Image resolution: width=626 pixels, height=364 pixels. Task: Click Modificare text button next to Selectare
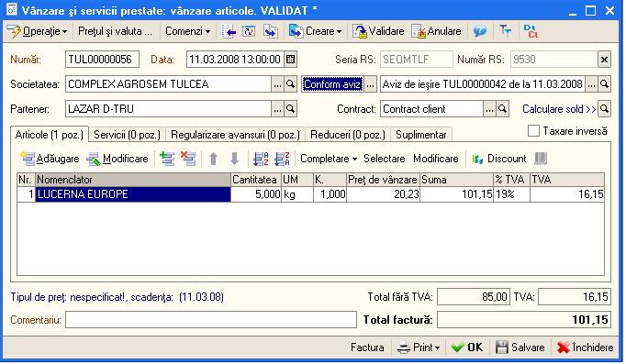(x=436, y=159)
